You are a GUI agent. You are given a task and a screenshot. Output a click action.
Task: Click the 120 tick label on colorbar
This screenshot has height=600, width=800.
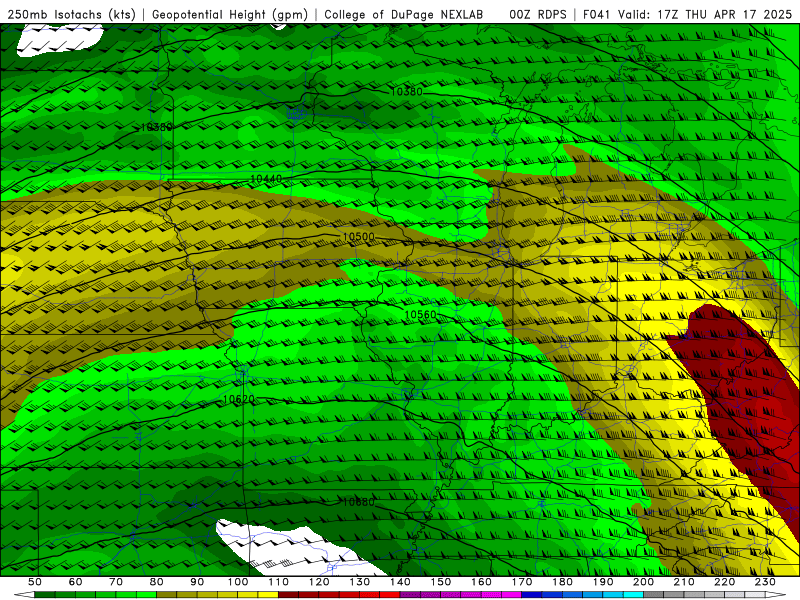tap(319, 582)
